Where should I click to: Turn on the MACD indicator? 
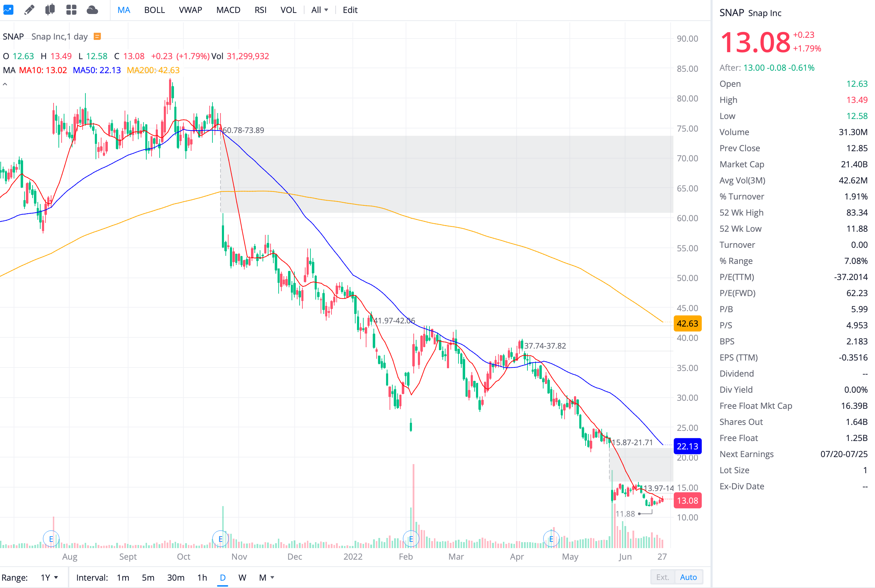(x=228, y=10)
